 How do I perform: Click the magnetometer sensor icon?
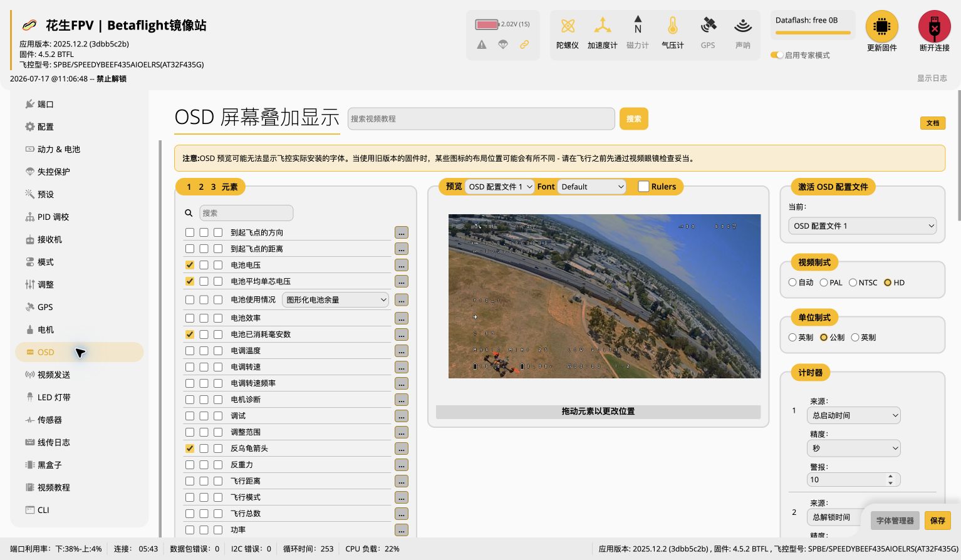tap(638, 25)
